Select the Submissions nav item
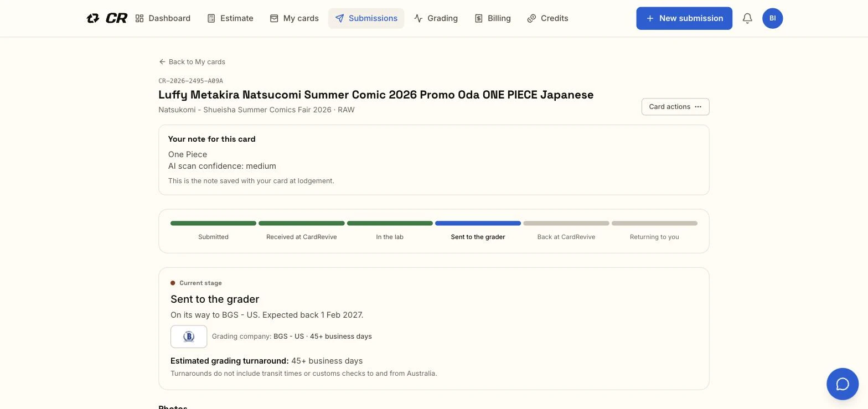The width and height of the screenshot is (868, 409). coord(366,18)
